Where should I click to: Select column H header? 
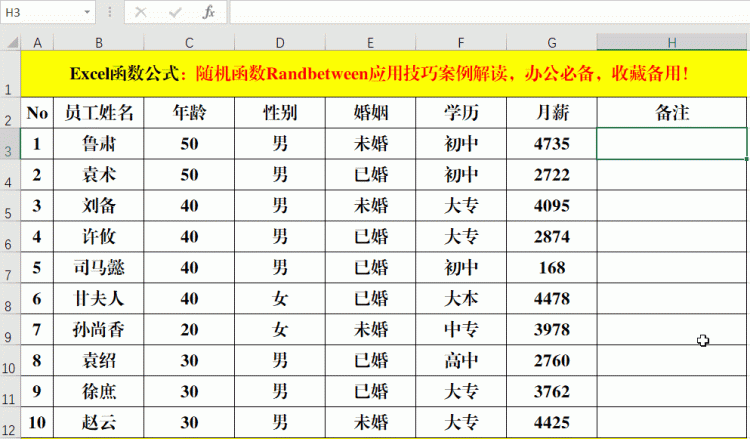(x=672, y=43)
